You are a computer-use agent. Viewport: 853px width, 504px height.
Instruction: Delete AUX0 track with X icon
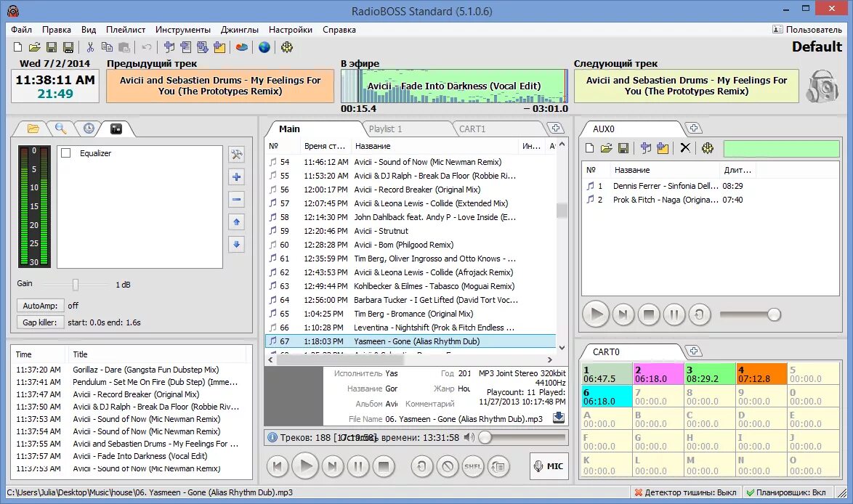685,148
